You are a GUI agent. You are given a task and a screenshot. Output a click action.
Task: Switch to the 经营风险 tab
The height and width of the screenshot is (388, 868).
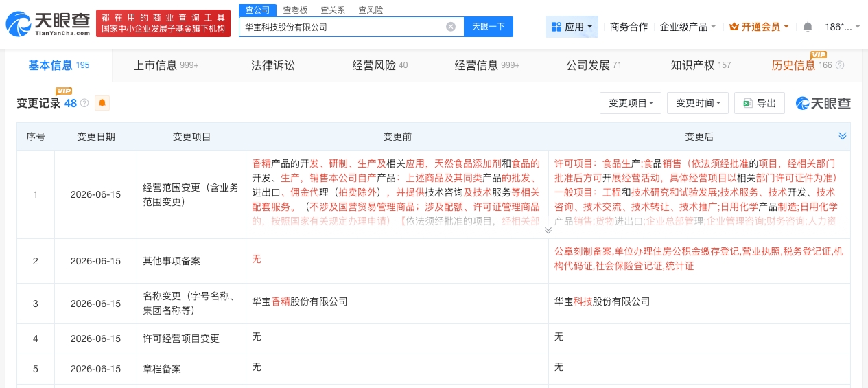380,66
